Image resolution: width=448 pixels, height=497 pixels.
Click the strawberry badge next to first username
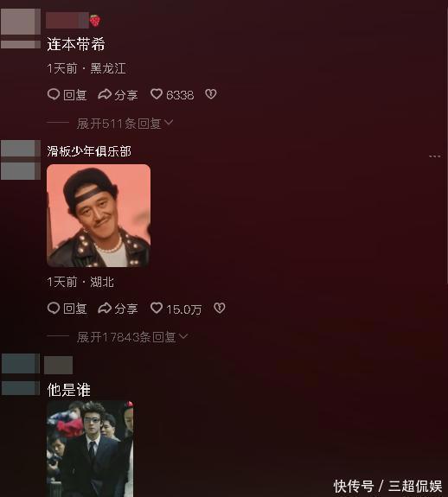click(x=95, y=21)
